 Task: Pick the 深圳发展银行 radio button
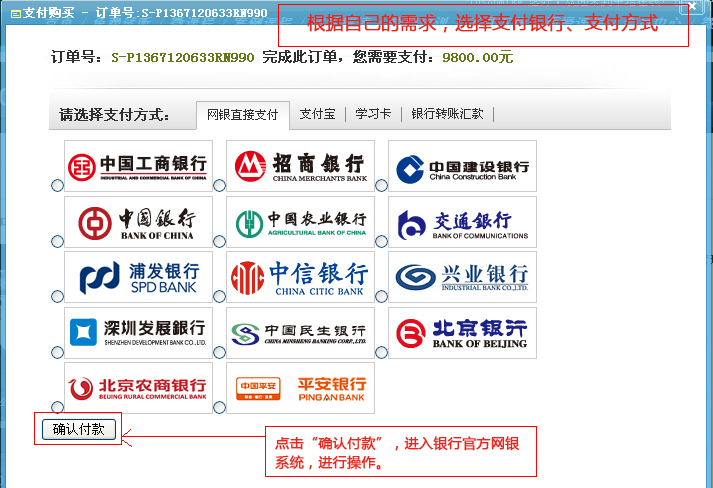click(57, 352)
